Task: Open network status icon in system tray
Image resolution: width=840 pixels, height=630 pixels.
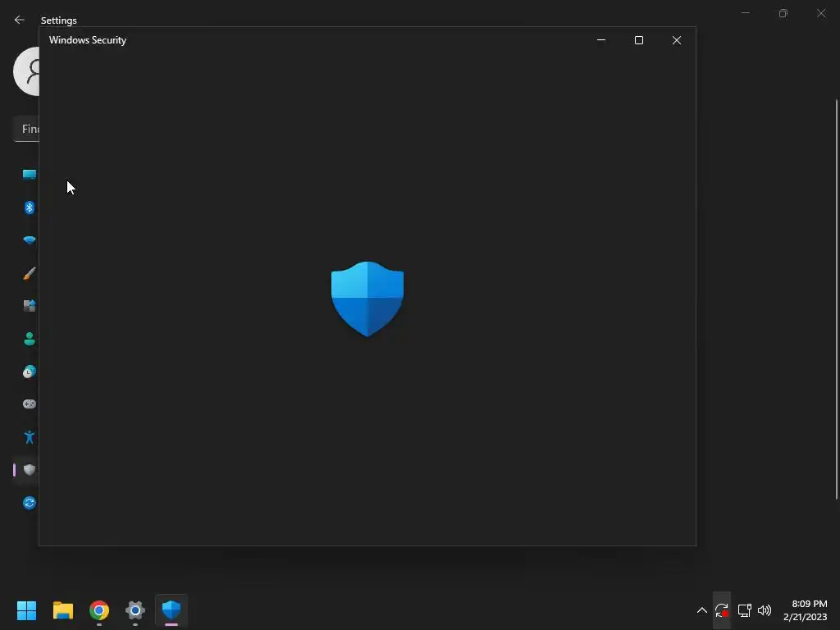Action: pos(744,610)
